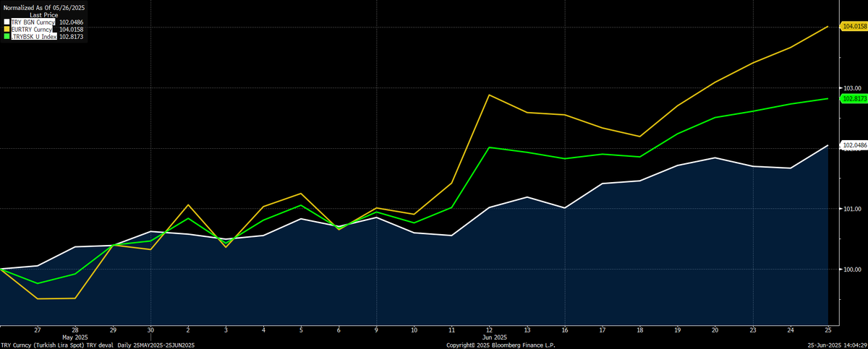Click date 27 on the x-axis

[x=38, y=329]
